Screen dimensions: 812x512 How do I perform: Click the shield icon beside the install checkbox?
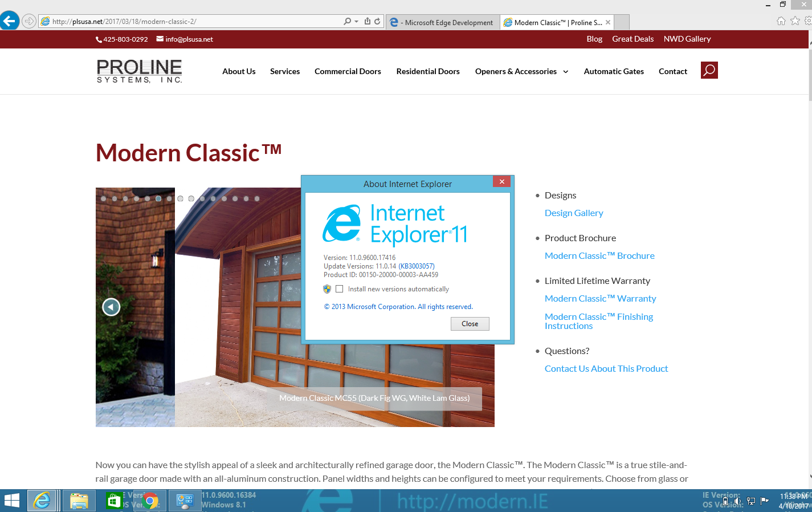point(327,289)
